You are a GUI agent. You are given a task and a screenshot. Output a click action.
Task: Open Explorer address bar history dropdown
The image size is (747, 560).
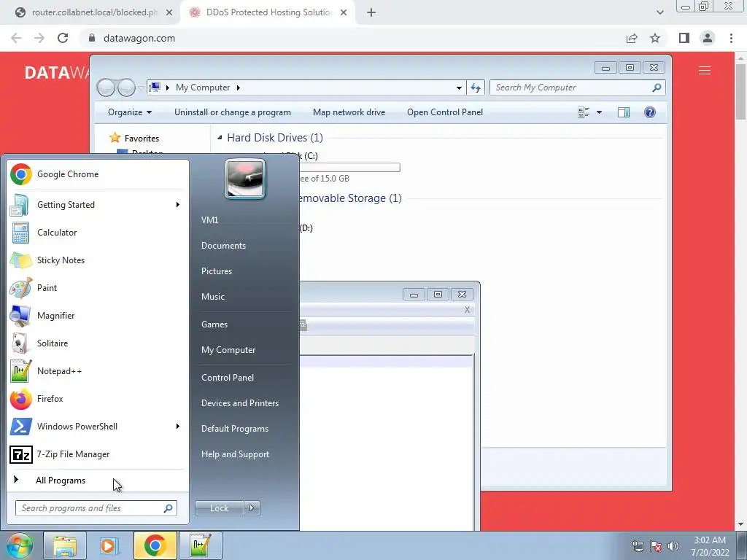click(x=459, y=87)
